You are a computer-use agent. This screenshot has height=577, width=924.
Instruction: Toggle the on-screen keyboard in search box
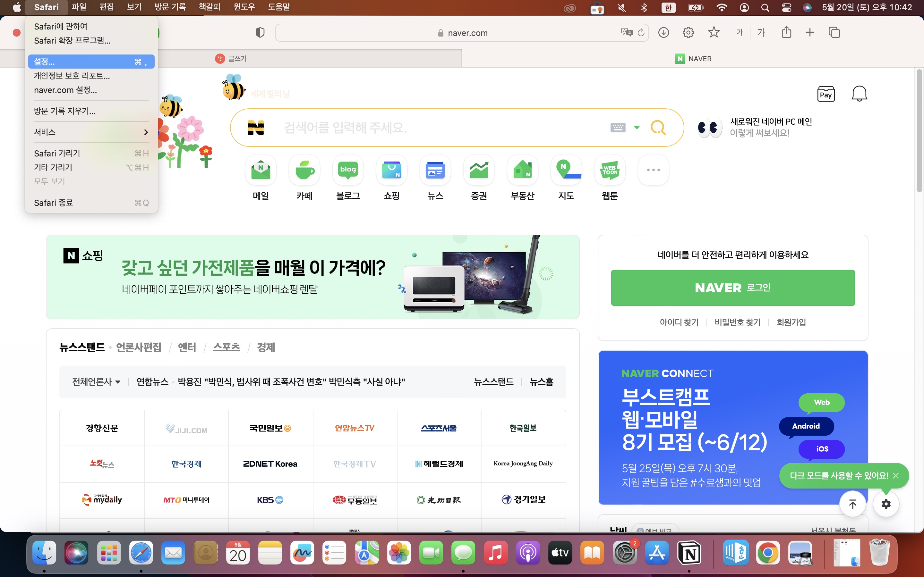click(x=618, y=128)
